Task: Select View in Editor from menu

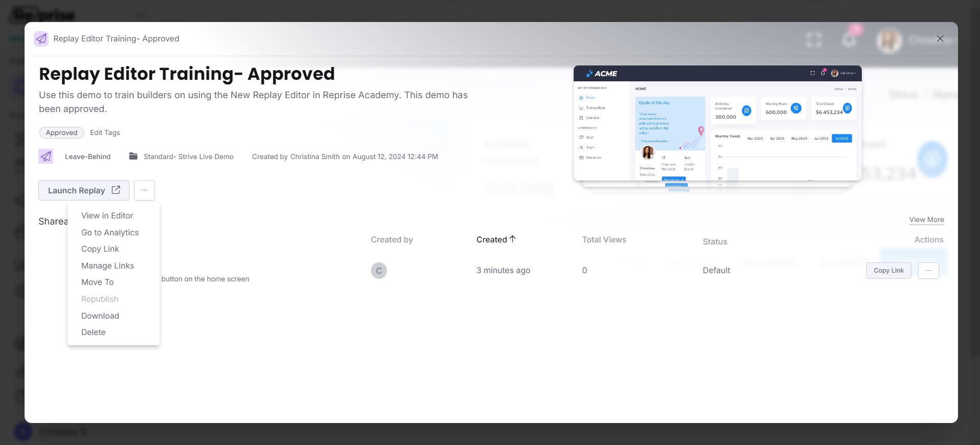Action: 107,216
